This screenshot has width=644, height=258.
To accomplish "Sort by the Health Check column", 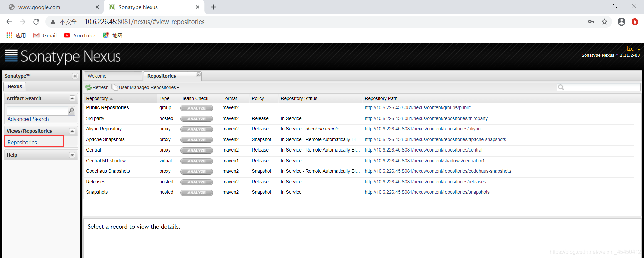I will click(x=199, y=98).
